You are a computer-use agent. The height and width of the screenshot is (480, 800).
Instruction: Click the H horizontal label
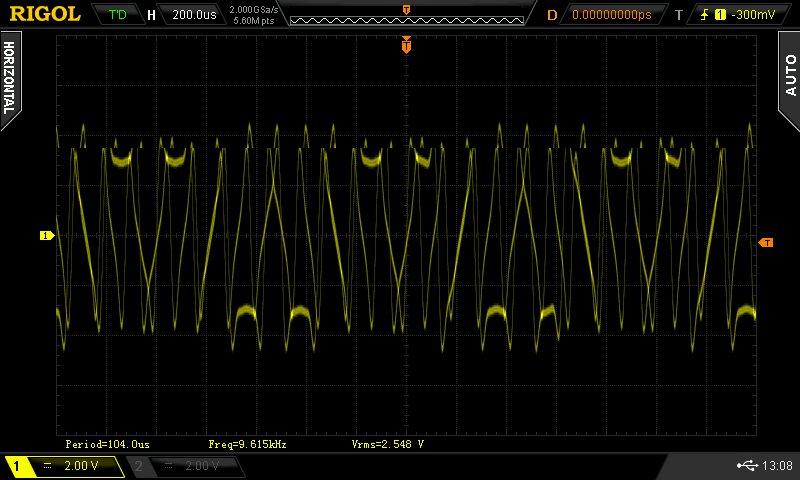tap(152, 15)
